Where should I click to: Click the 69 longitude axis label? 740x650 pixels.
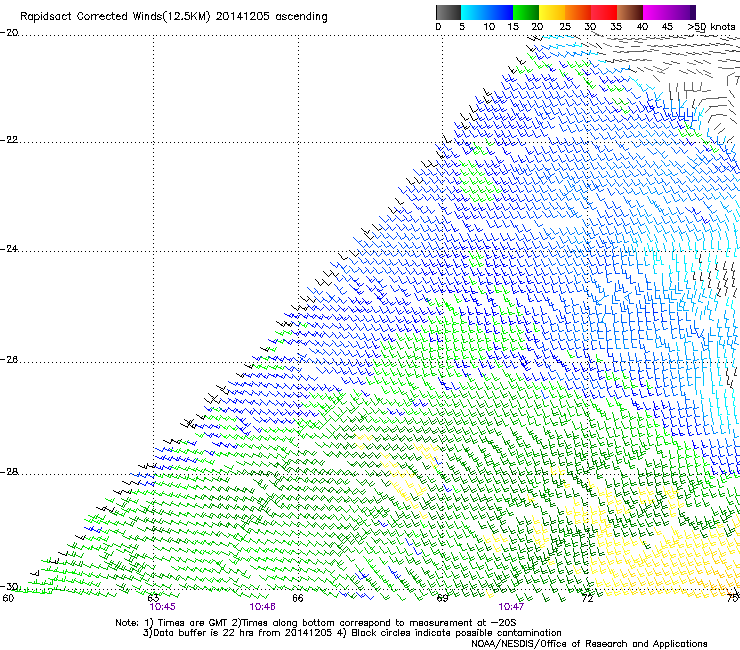(x=442, y=599)
